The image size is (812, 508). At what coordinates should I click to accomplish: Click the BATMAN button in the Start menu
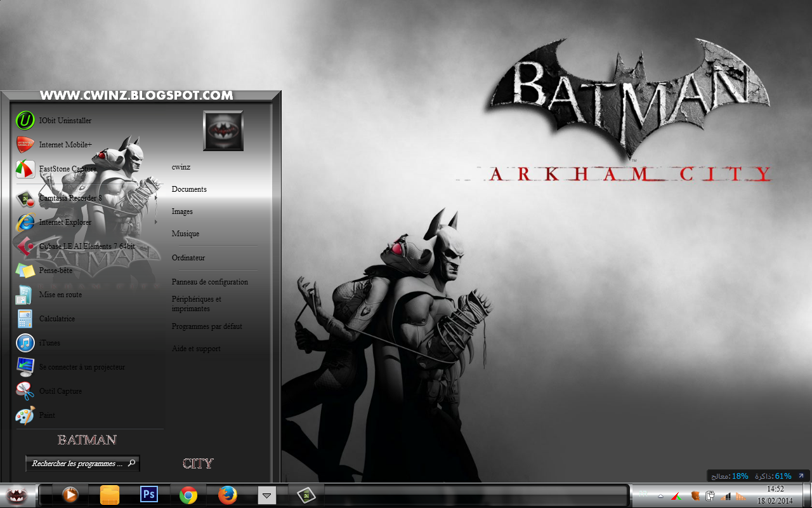[88, 439]
